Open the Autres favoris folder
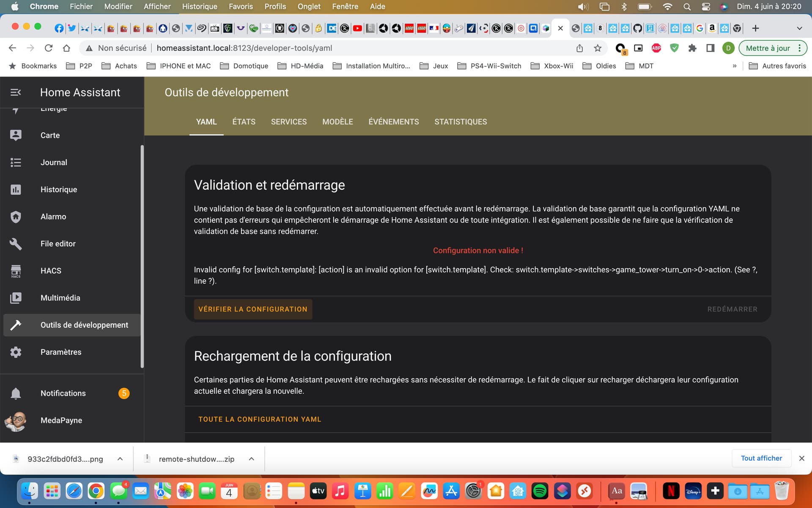The width and height of the screenshot is (812, 508). pyautogui.click(x=777, y=66)
